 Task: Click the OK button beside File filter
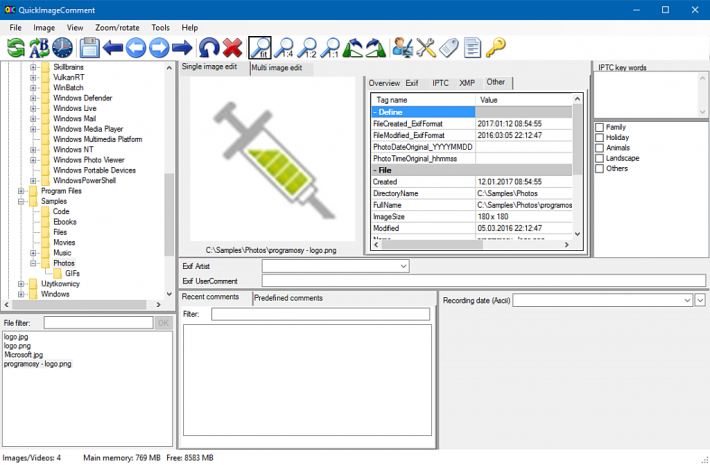163,323
